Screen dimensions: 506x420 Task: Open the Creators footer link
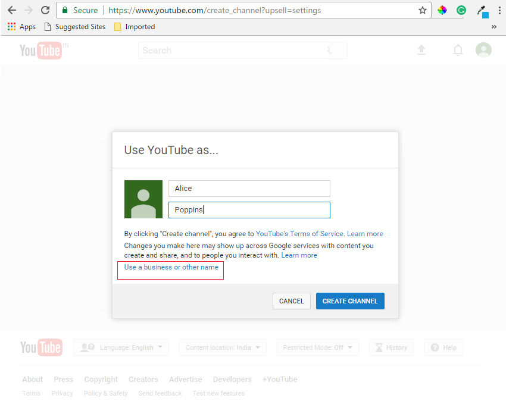[x=143, y=380]
